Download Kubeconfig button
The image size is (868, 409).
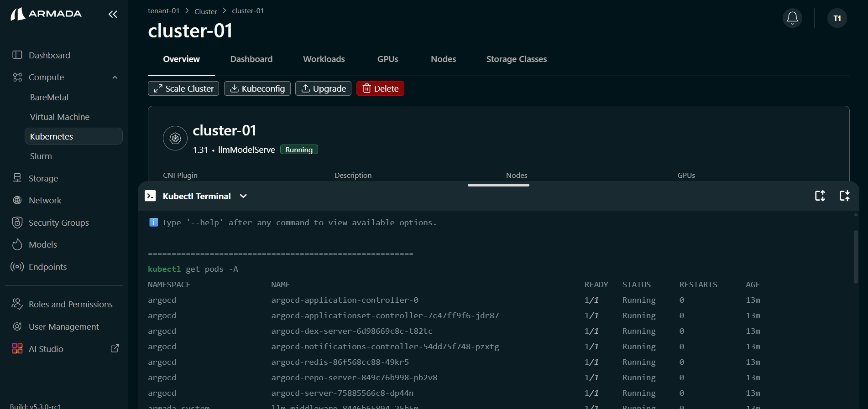coord(257,88)
